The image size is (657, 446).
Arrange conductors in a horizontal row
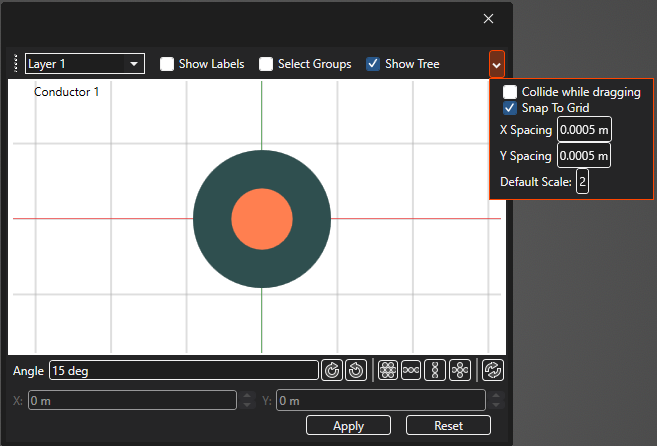pyautogui.click(x=411, y=370)
